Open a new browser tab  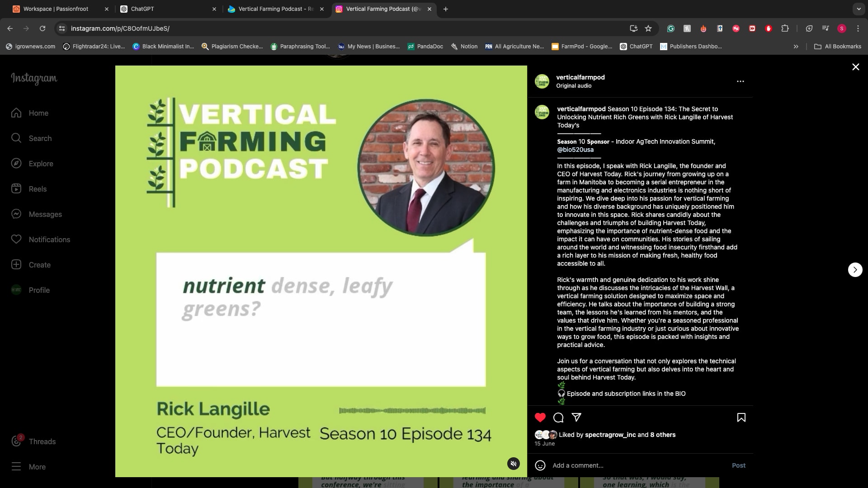click(446, 9)
